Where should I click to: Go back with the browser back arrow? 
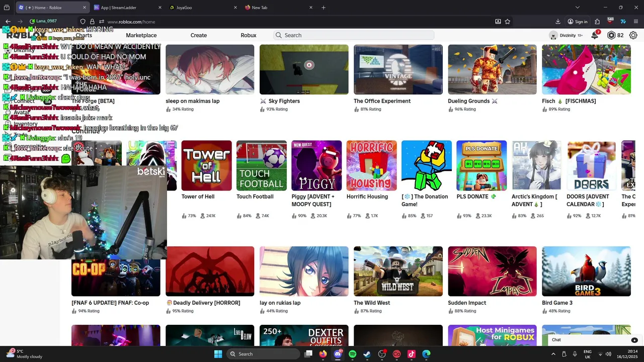coord(8,22)
